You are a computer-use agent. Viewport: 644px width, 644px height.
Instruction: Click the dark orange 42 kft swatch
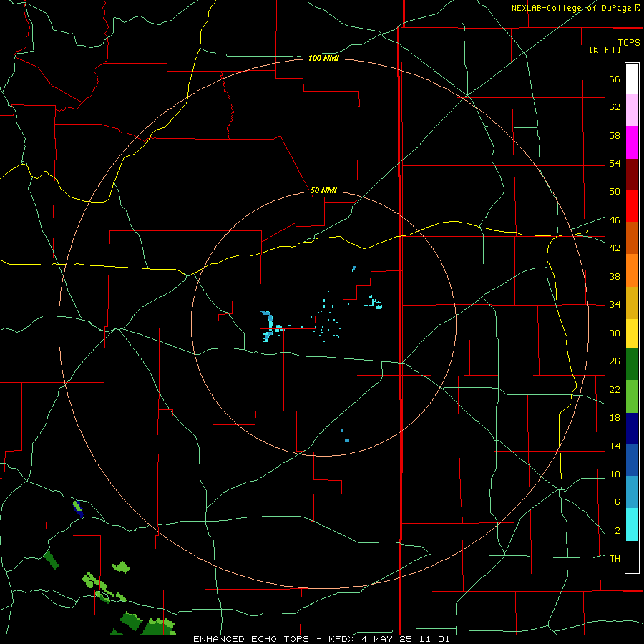632,238
